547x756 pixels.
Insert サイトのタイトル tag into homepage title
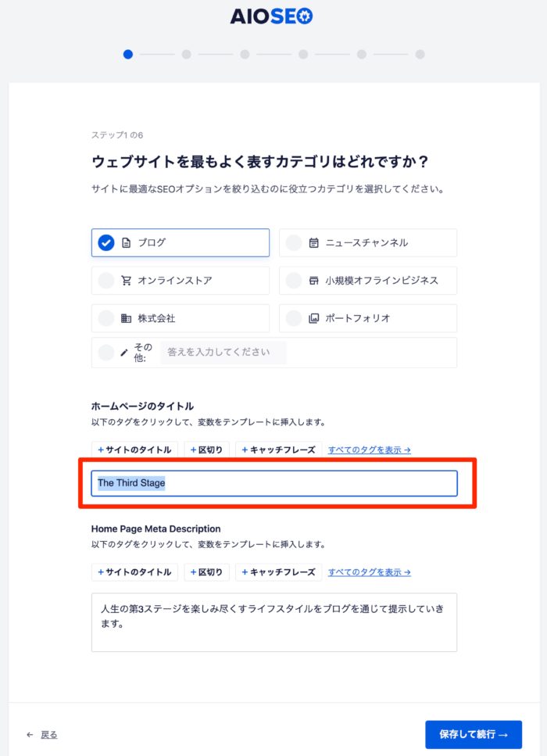click(x=134, y=450)
